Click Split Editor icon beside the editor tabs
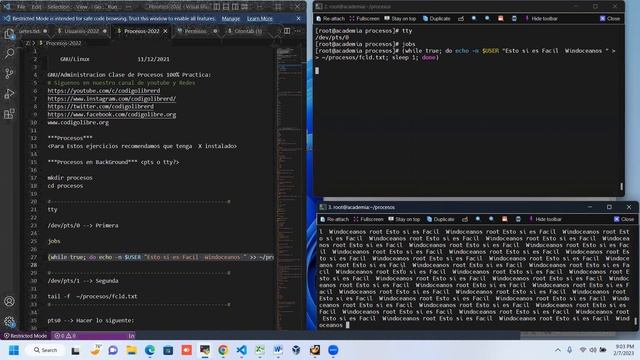The image size is (640, 360). [287, 31]
